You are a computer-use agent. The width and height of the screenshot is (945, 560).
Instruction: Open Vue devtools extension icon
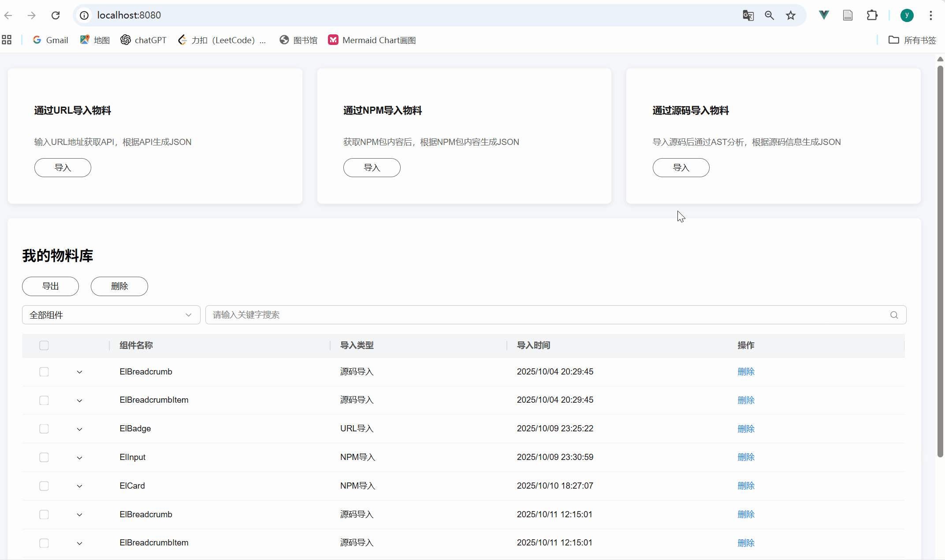click(824, 15)
